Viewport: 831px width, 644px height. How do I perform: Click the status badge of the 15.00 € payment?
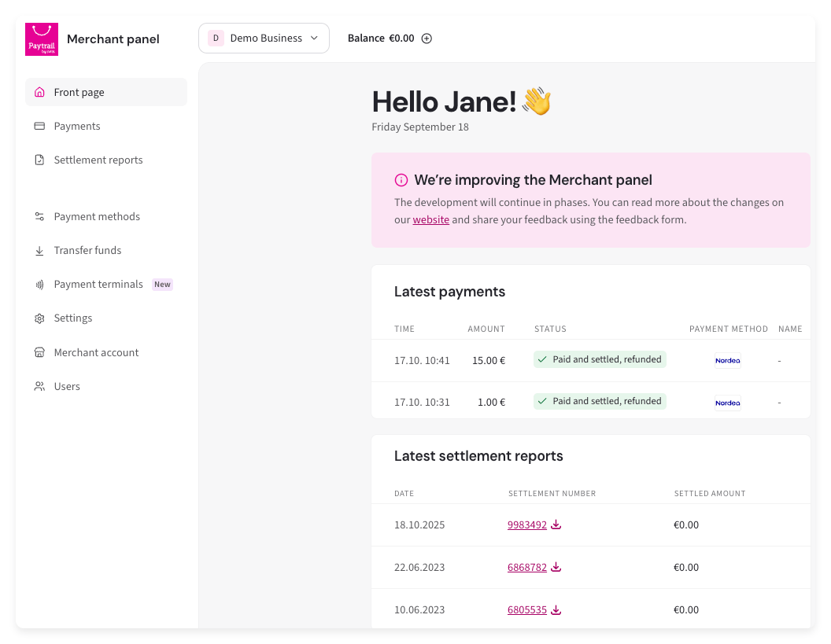[x=600, y=359]
